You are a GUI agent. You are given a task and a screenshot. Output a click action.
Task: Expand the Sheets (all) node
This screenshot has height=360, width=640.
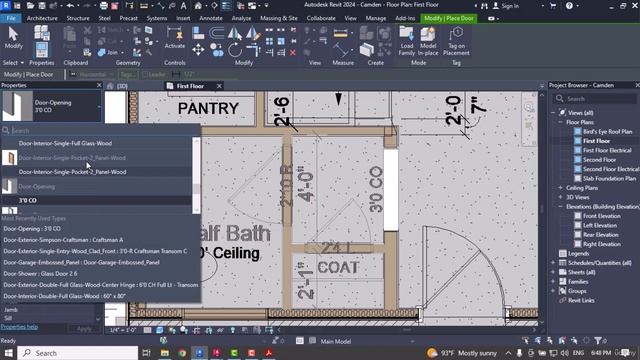[553, 272]
